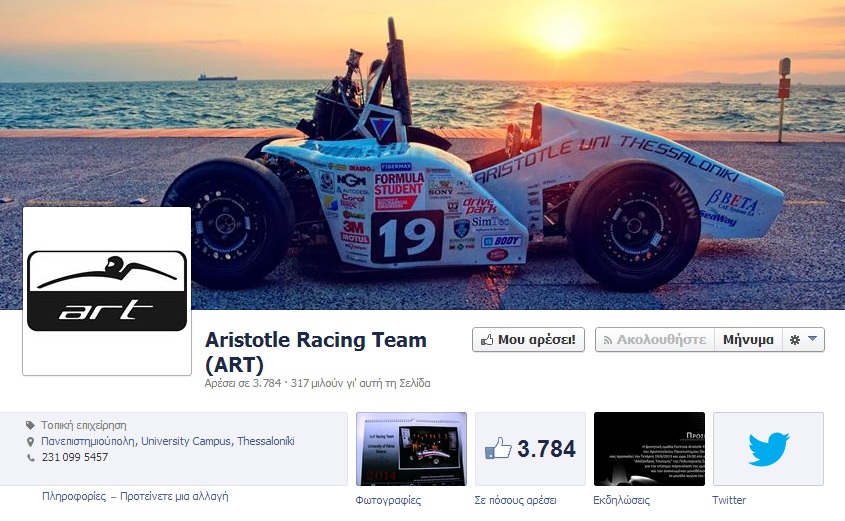This screenshot has width=845, height=521.
Task: Click the Φωτογραφίες label link
Action: (x=388, y=500)
